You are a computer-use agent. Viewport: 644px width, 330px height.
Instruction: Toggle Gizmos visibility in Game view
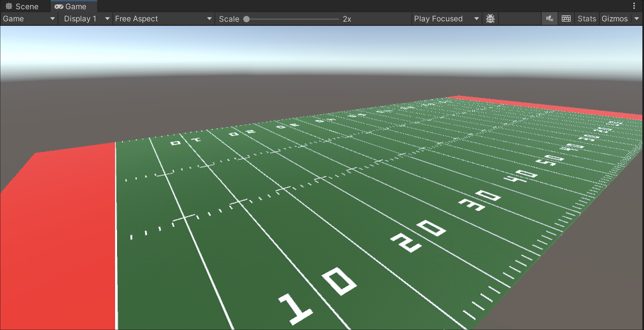point(614,19)
